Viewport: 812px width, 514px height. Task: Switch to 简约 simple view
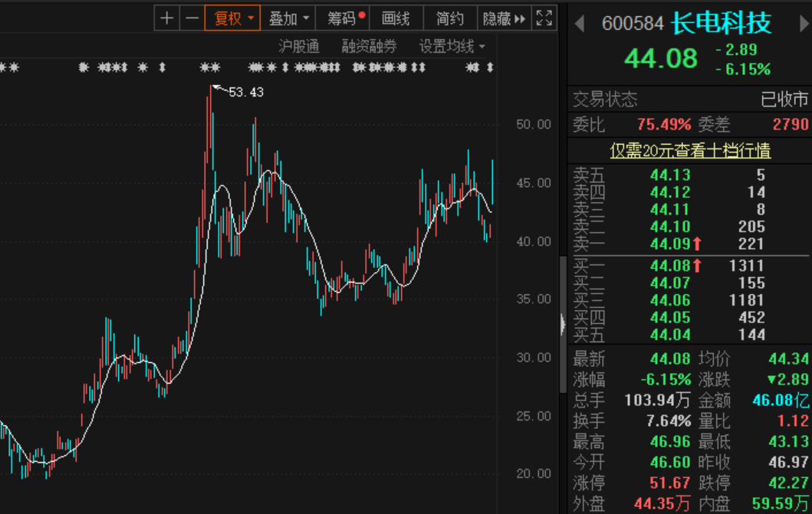click(450, 19)
